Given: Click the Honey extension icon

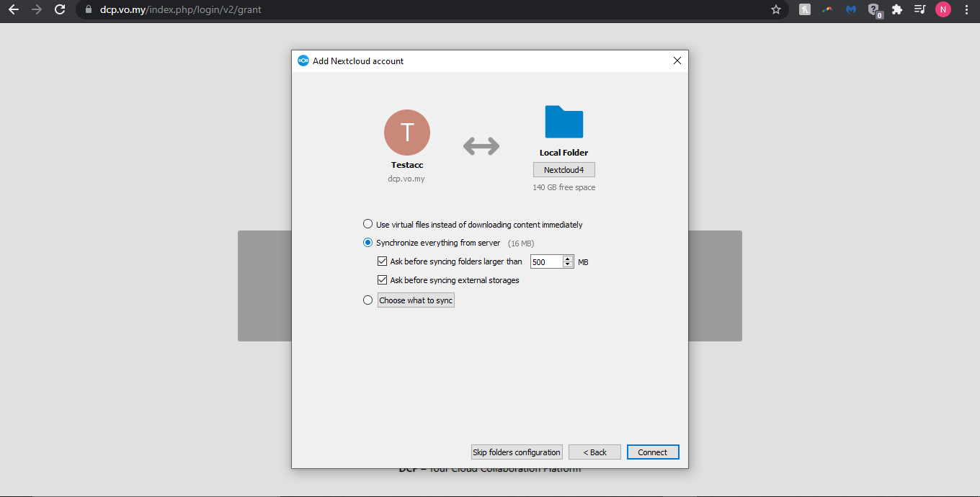Looking at the screenshot, I should click(805, 10).
